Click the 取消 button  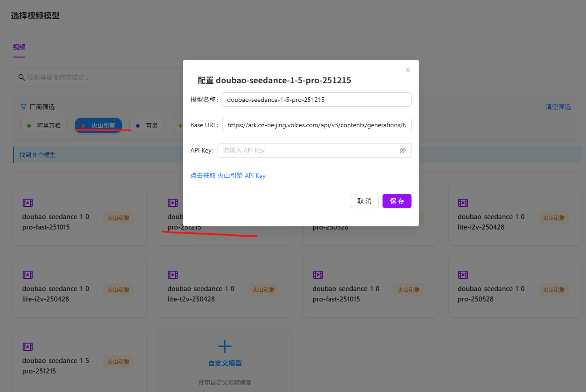pos(364,201)
